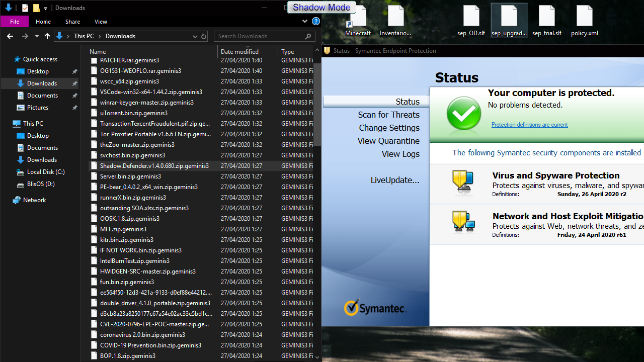Screen dimensions: 644x362
Task: Open View Logs in Symantec
Action: click(x=400, y=154)
